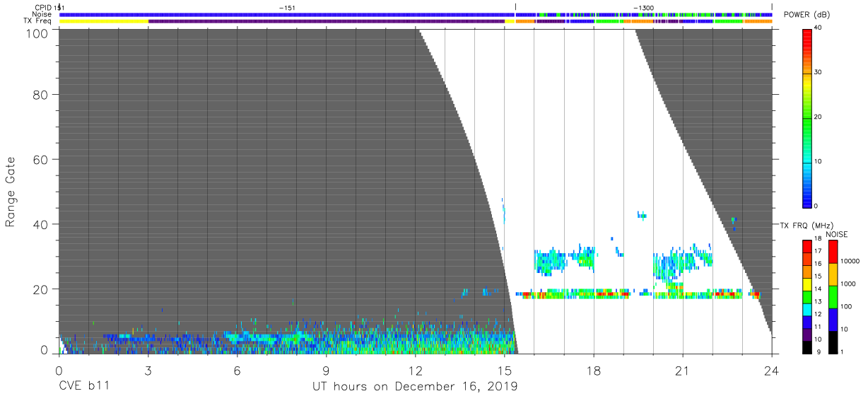Click NOISE legend value '1000'

click(x=849, y=284)
